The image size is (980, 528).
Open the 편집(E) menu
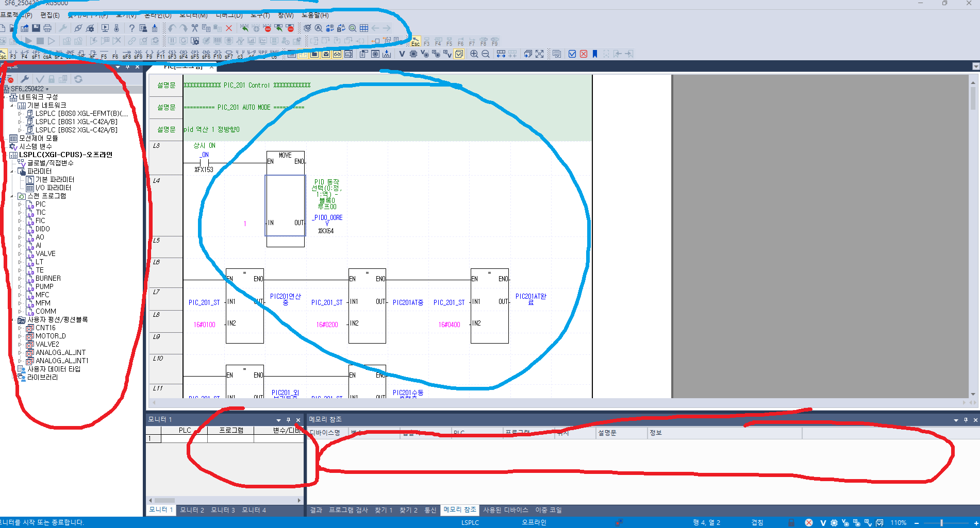click(x=50, y=15)
